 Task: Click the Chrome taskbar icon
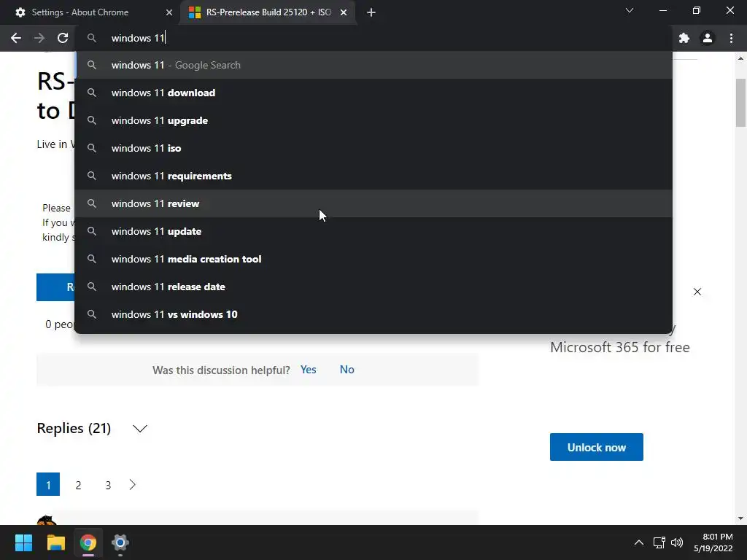[x=88, y=542]
